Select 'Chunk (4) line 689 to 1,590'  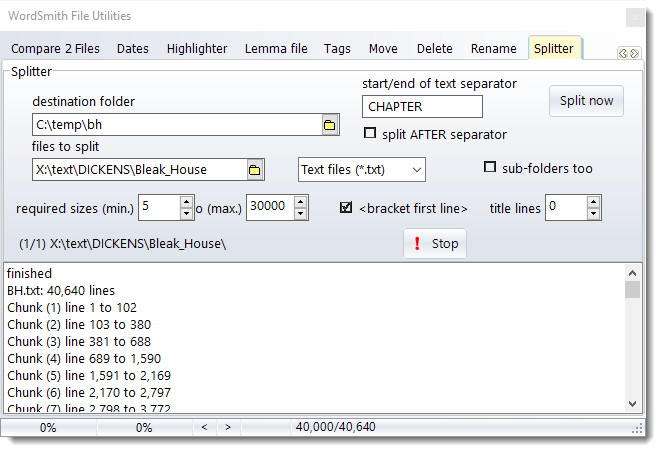coord(84,359)
